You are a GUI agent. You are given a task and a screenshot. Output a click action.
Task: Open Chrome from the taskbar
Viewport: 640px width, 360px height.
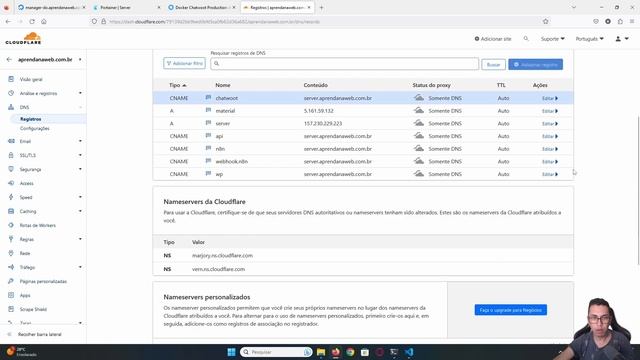350,352
